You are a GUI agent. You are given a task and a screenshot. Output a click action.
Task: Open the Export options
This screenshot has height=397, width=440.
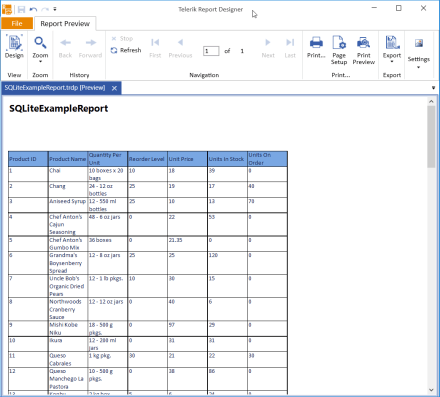point(392,49)
